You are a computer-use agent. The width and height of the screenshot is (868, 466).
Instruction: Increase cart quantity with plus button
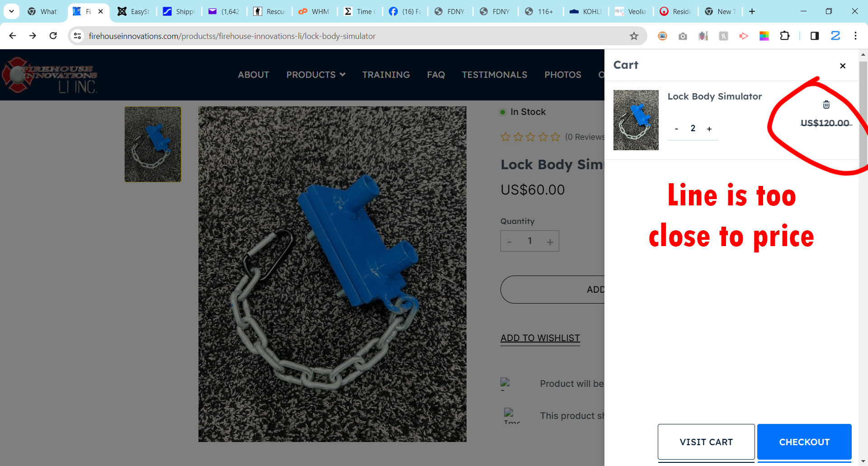click(709, 129)
